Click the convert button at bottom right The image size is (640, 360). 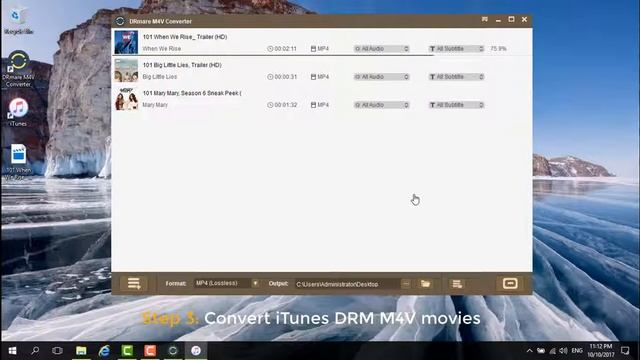[x=510, y=283]
